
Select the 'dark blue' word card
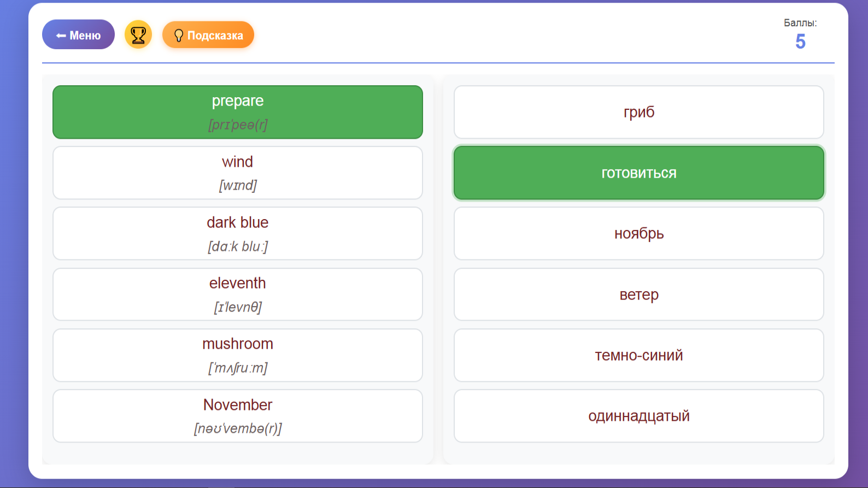237,233
